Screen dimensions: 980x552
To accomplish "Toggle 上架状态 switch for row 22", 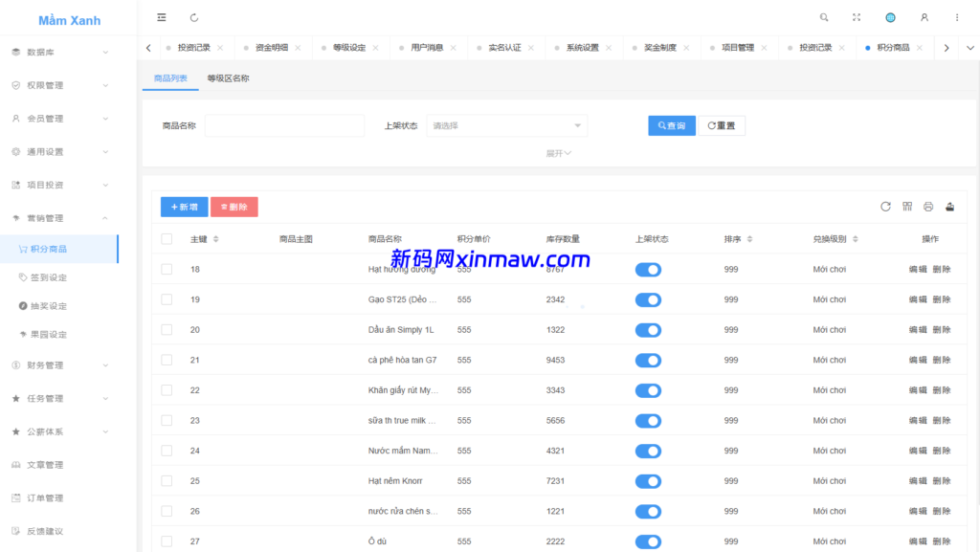I will (648, 390).
